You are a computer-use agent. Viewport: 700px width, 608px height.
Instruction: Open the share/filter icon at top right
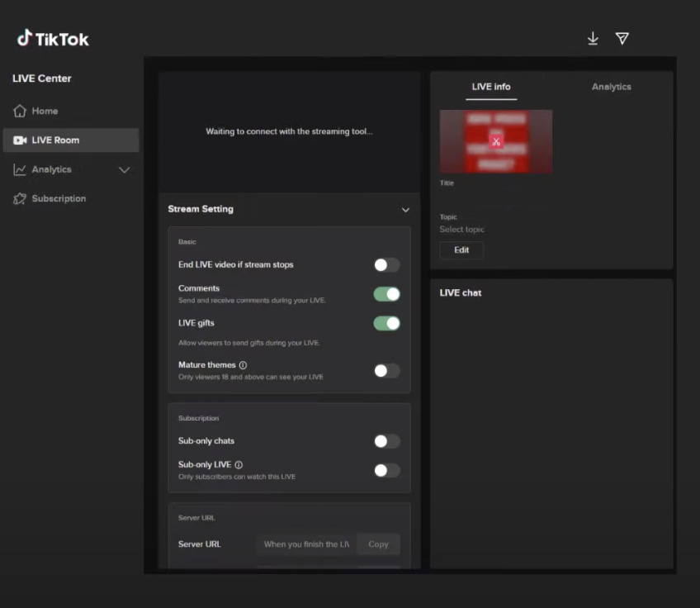(622, 38)
